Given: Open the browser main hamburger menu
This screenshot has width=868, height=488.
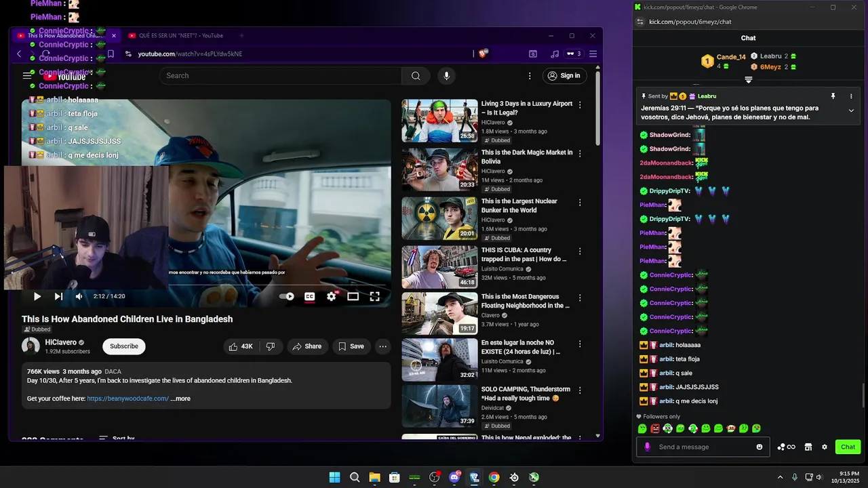Looking at the screenshot, I should (x=593, y=54).
